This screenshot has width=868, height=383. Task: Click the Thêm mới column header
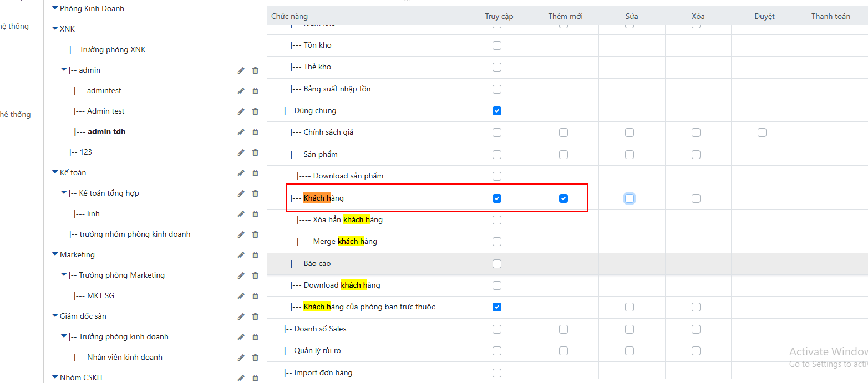pyautogui.click(x=565, y=16)
